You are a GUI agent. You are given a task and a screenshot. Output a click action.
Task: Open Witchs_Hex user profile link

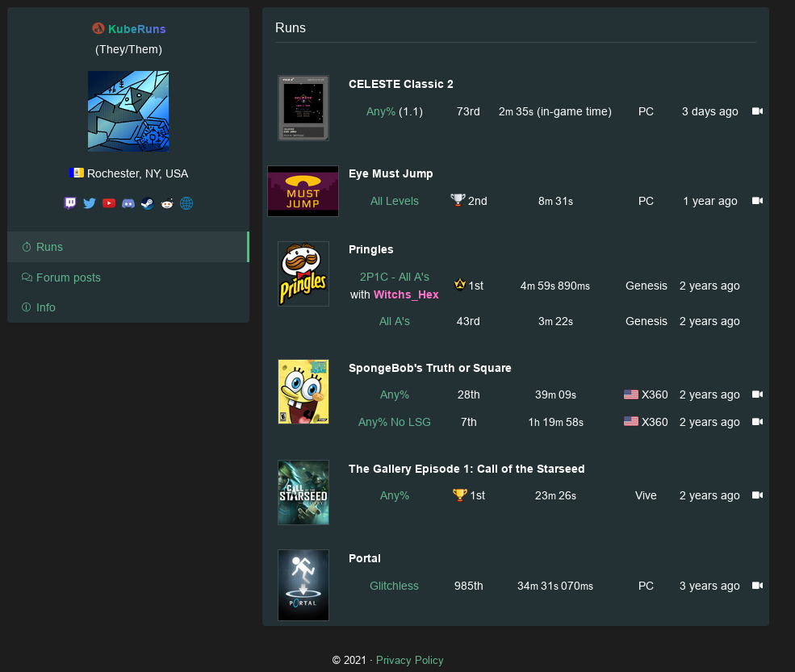pyautogui.click(x=406, y=294)
